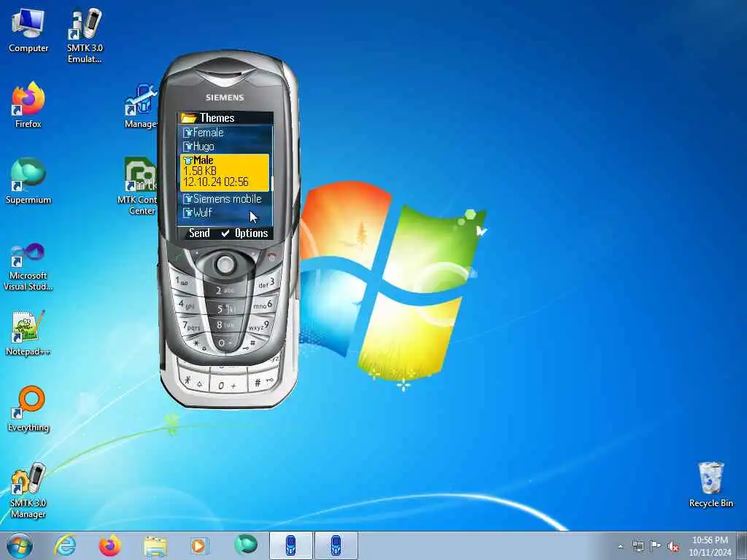Viewport: 747px width, 560px height.
Task: Open the SMTK 3.0 Emulator desktop shortcut
Action: coord(85,36)
